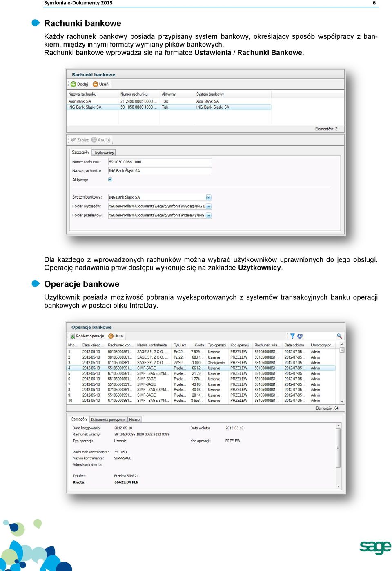Click the Usuń button in Rachunki bankowe toolbar
This screenshot has width=392, height=571.
click(x=101, y=84)
